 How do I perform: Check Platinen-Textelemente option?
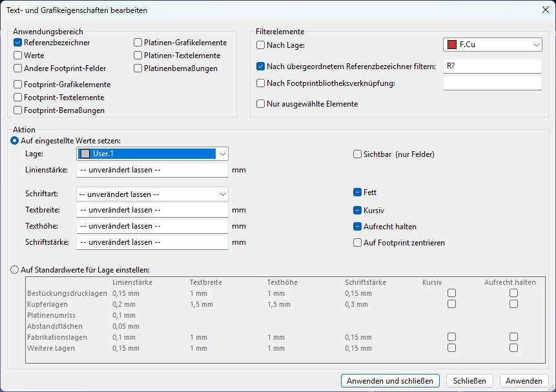[x=138, y=56]
